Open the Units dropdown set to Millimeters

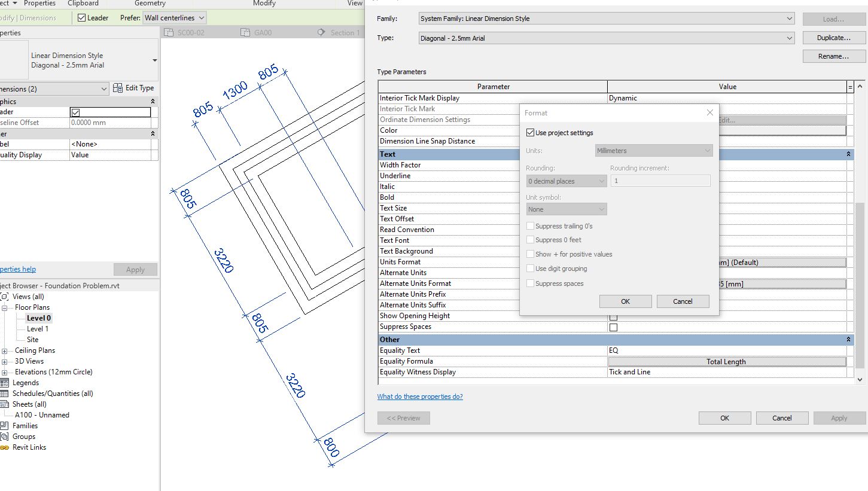coord(707,151)
